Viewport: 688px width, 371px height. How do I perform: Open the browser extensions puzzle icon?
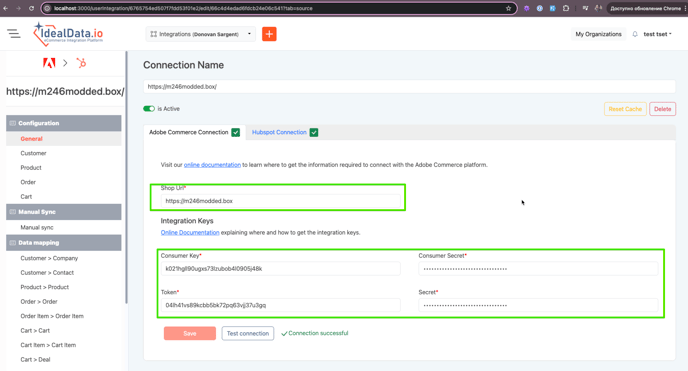566,8
